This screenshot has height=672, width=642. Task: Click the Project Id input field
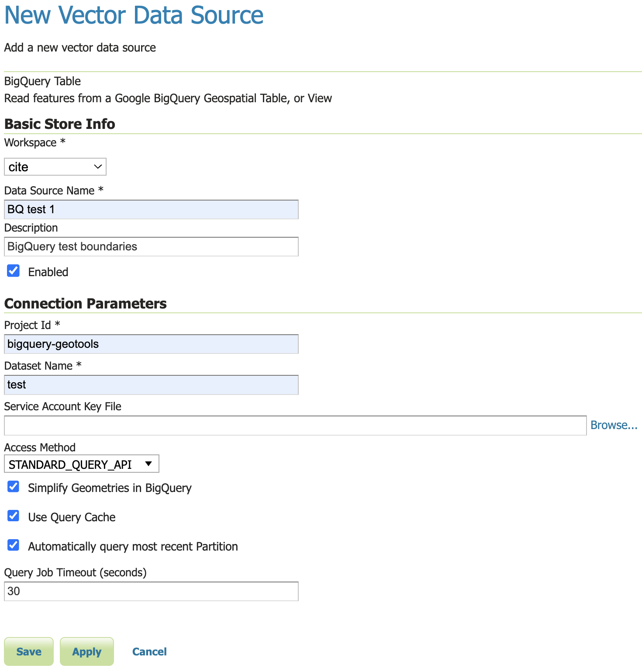[x=151, y=344]
